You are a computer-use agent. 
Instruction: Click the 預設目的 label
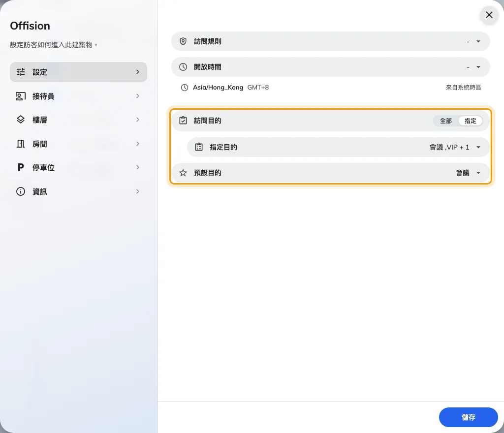[208, 173]
